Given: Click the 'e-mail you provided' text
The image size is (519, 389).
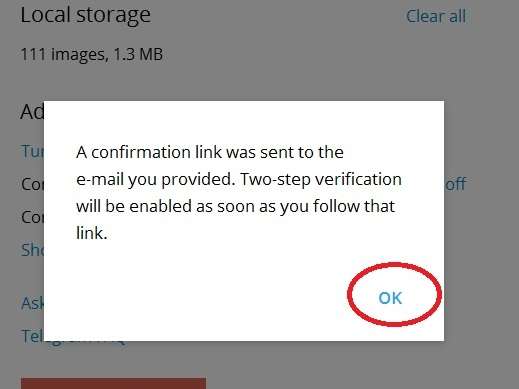Looking at the screenshot, I should [154, 180].
